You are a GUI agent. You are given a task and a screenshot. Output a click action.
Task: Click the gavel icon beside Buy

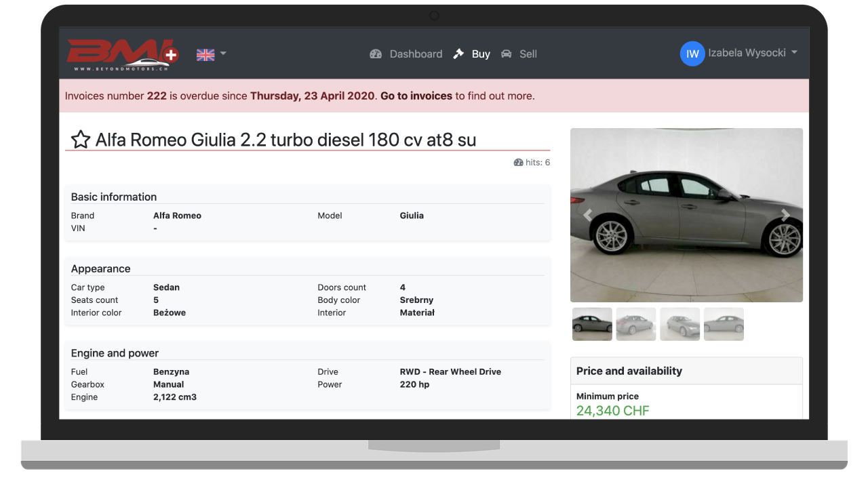(x=458, y=54)
